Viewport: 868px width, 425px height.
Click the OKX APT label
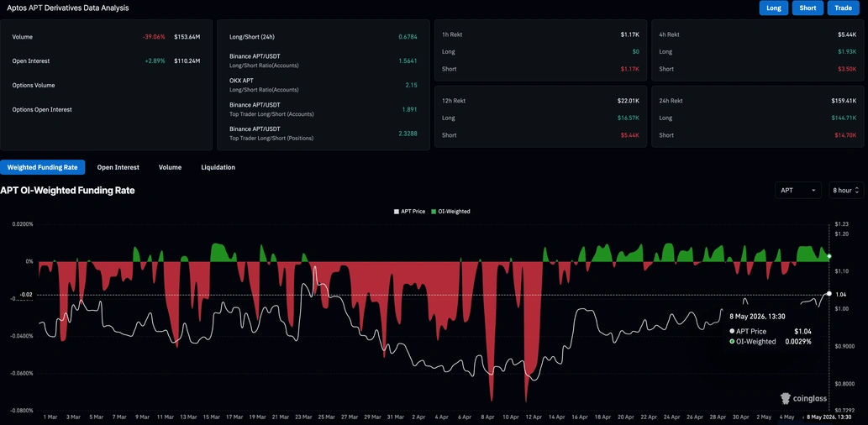[241, 81]
